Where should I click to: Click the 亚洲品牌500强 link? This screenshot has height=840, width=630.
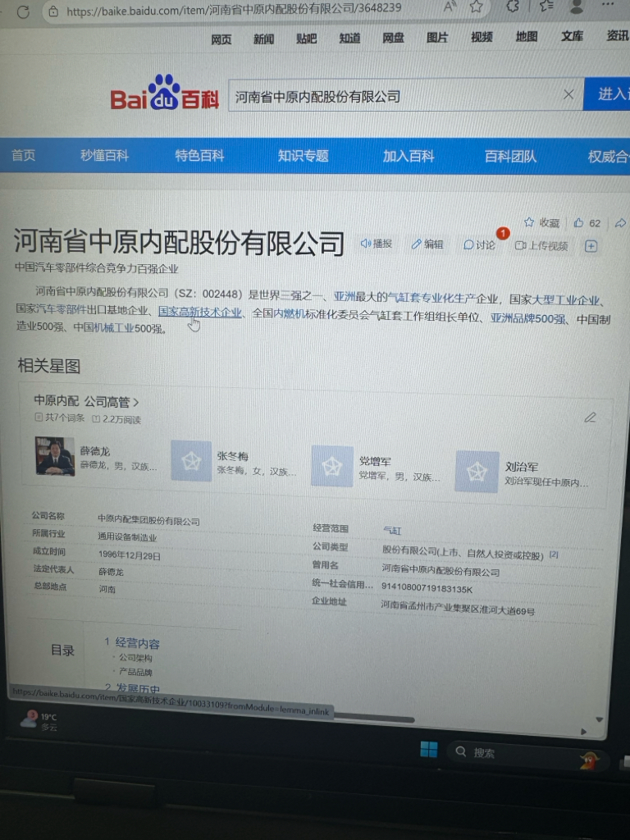tap(528, 318)
